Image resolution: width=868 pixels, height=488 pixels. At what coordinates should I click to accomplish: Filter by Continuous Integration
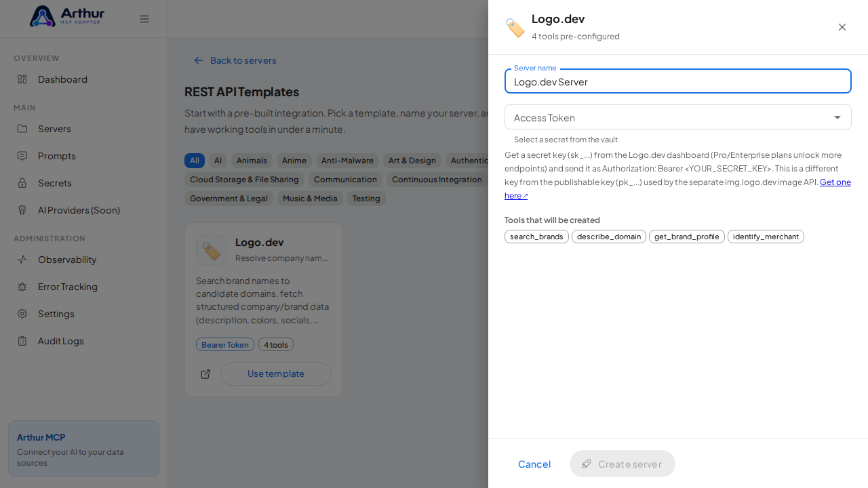pyautogui.click(x=437, y=180)
